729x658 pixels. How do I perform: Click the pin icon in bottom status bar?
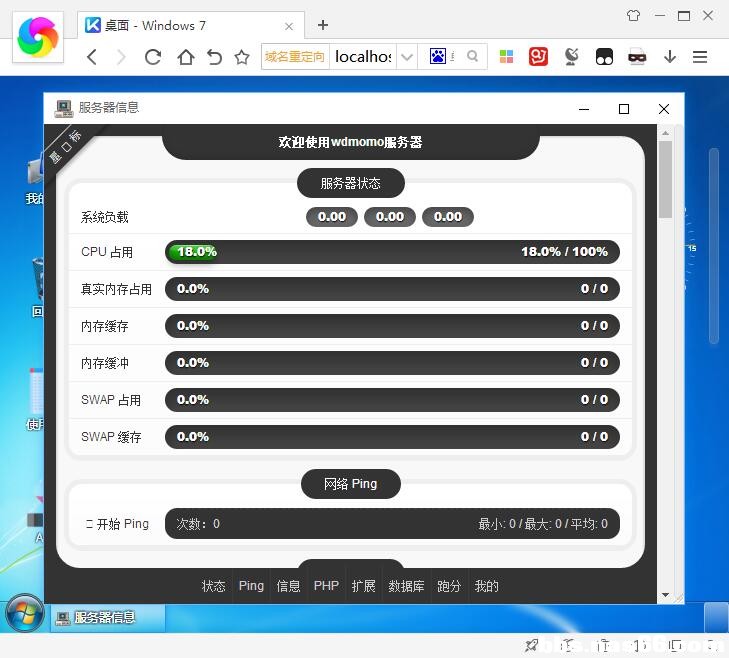coord(531,645)
